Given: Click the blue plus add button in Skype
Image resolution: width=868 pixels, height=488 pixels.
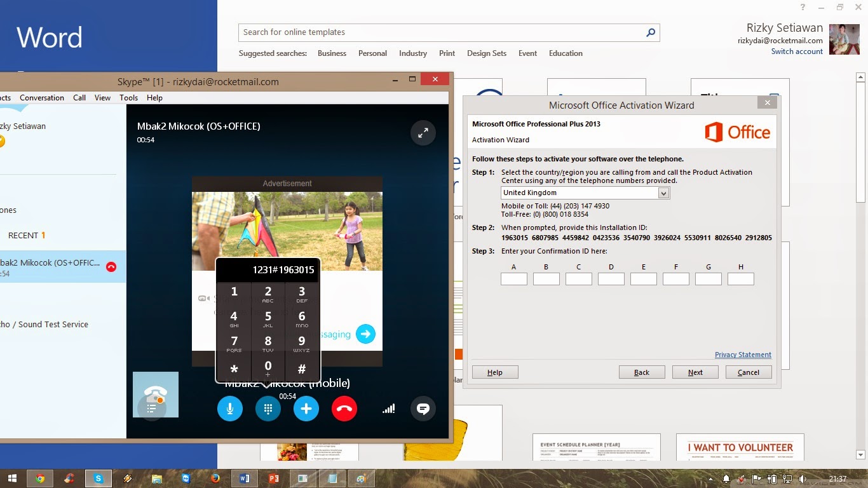Looking at the screenshot, I should click(x=306, y=409).
